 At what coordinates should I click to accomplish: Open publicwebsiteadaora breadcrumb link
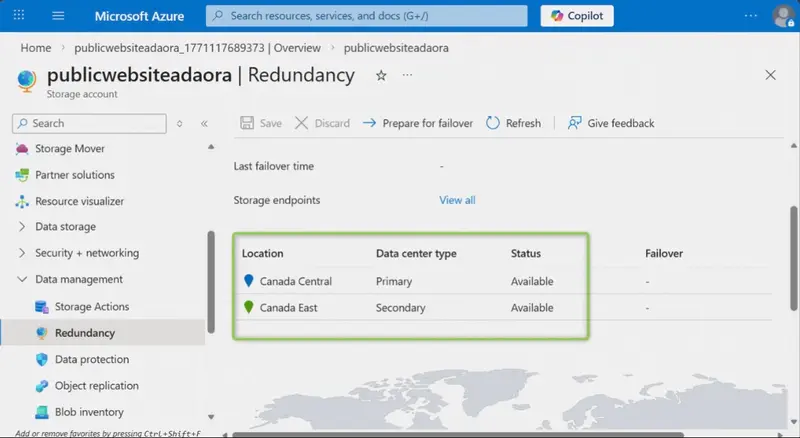[x=396, y=48]
